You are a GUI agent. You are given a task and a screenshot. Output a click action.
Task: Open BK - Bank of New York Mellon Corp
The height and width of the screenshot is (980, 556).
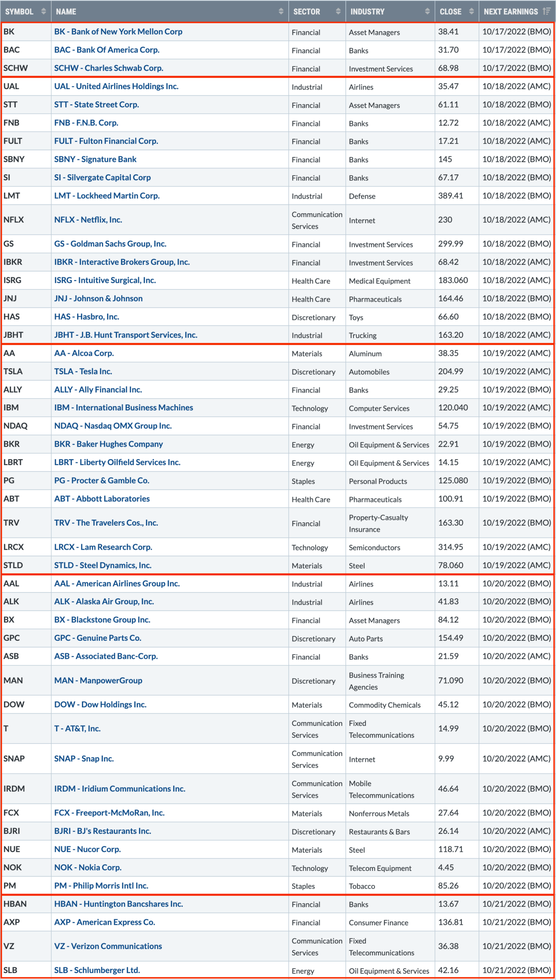point(118,32)
